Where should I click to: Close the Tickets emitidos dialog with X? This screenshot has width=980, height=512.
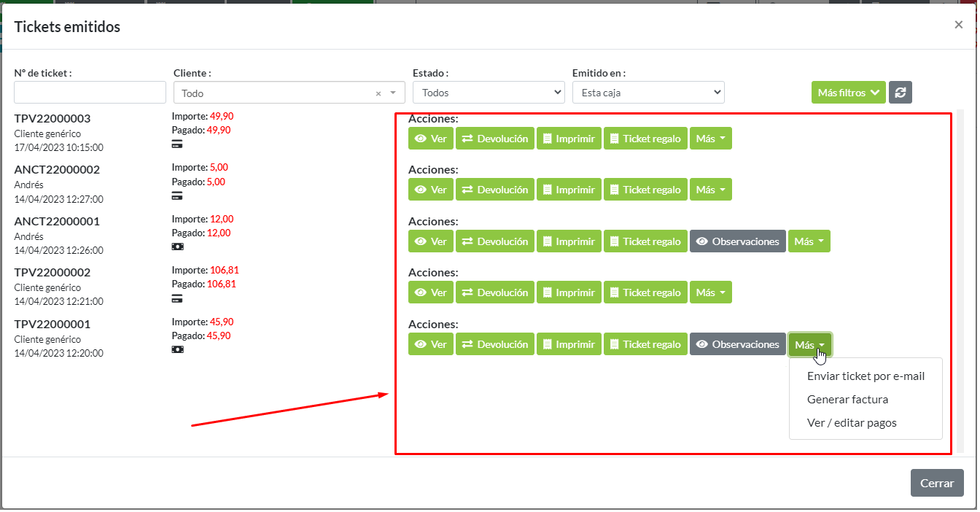(x=958, y=25)
